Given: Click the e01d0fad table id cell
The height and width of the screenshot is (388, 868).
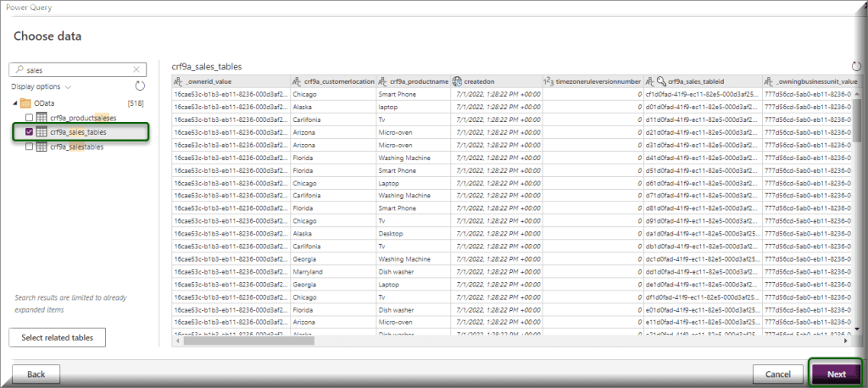Looking at the screenshot, I should point(703,310).
